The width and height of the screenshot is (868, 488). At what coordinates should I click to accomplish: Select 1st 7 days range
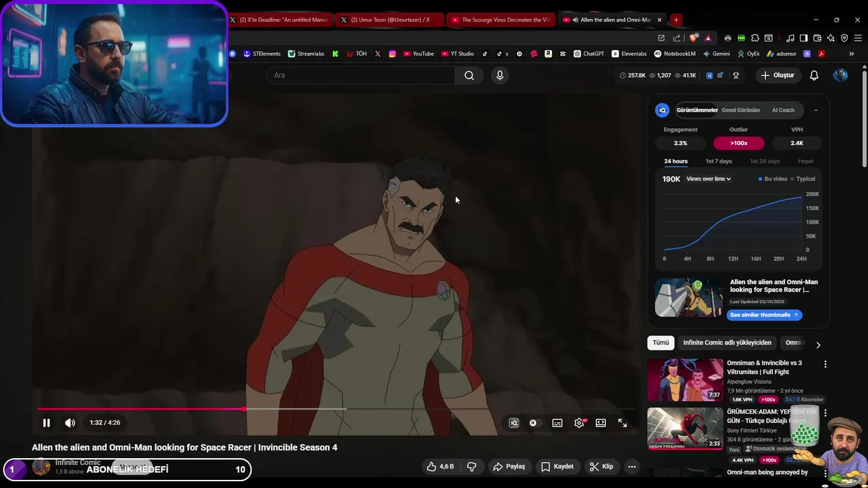pos(719,161)
